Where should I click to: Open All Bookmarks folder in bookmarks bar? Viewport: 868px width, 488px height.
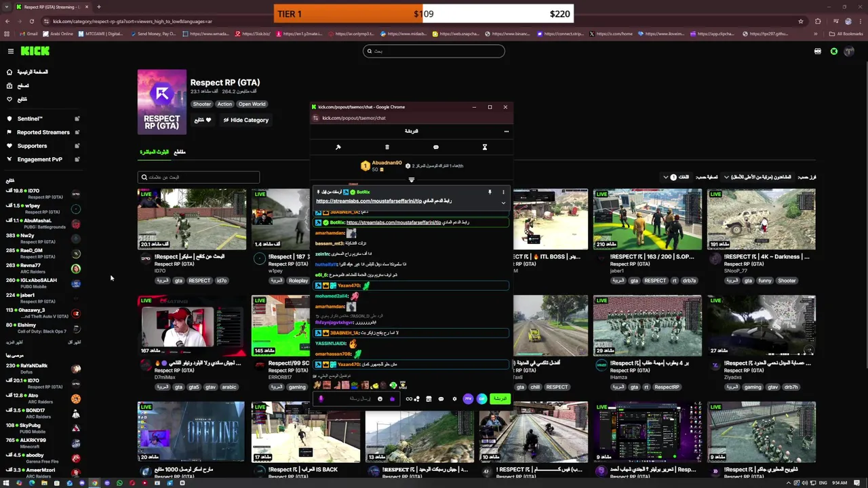pyautogui.click(x=846, y=34)
